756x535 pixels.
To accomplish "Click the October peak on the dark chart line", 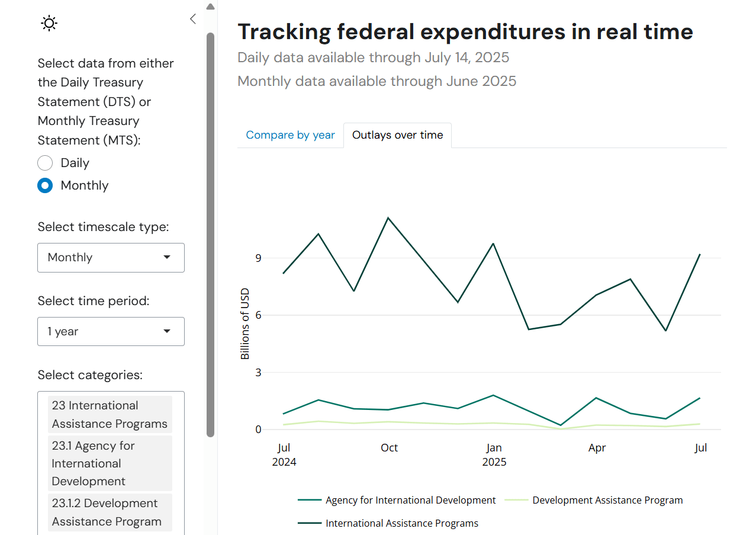I will [389, 218].
